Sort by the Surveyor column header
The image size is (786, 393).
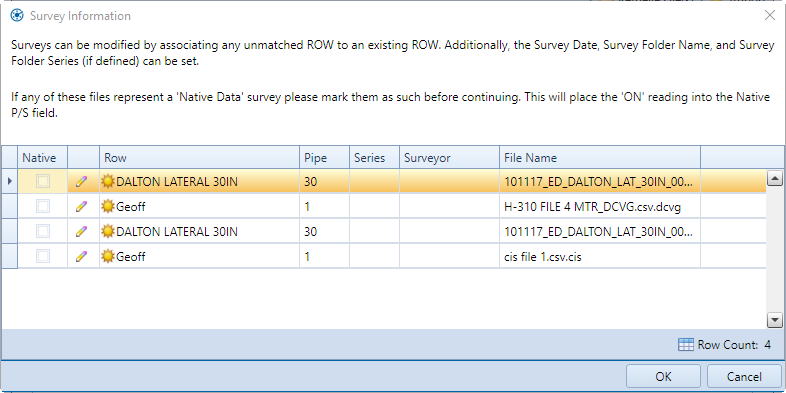tap(450, 157)
